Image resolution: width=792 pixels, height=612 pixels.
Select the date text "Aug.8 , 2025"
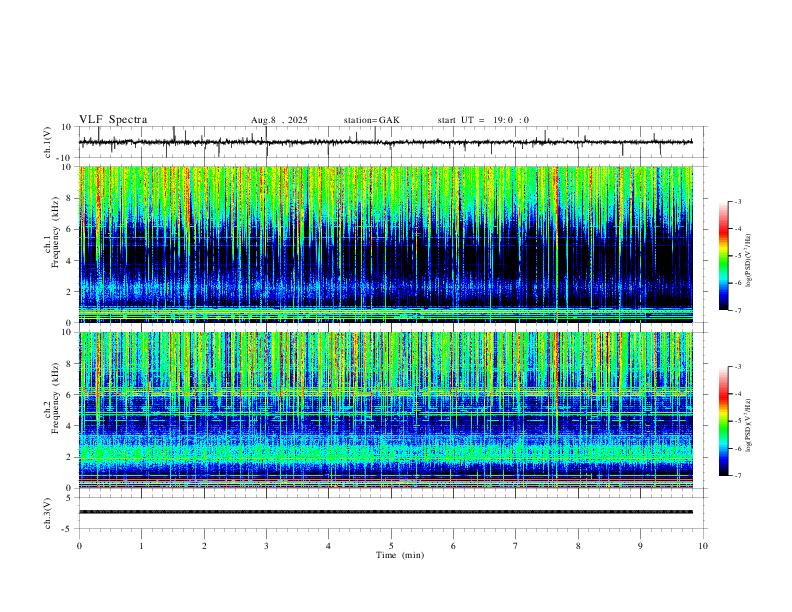(x=279, y=120)
